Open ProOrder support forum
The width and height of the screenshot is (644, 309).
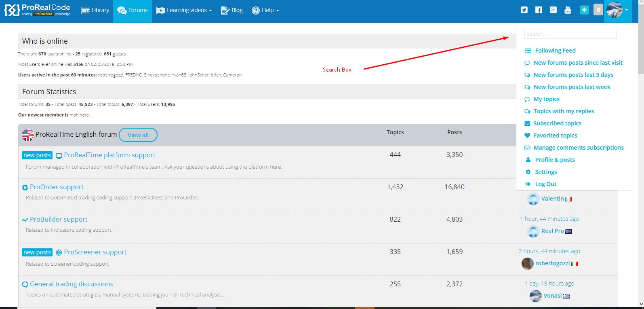(57, 187)
